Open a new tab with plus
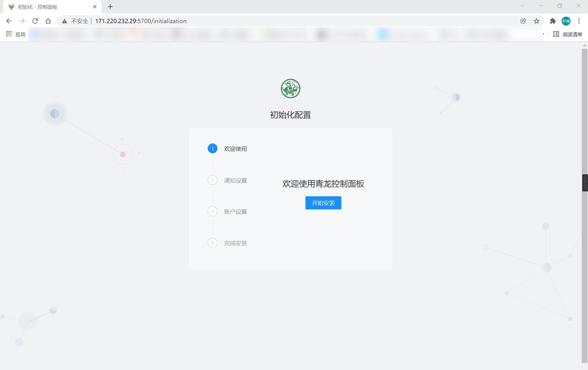Image resolution: width=588 pixels, height=370 pixels. 110,7
